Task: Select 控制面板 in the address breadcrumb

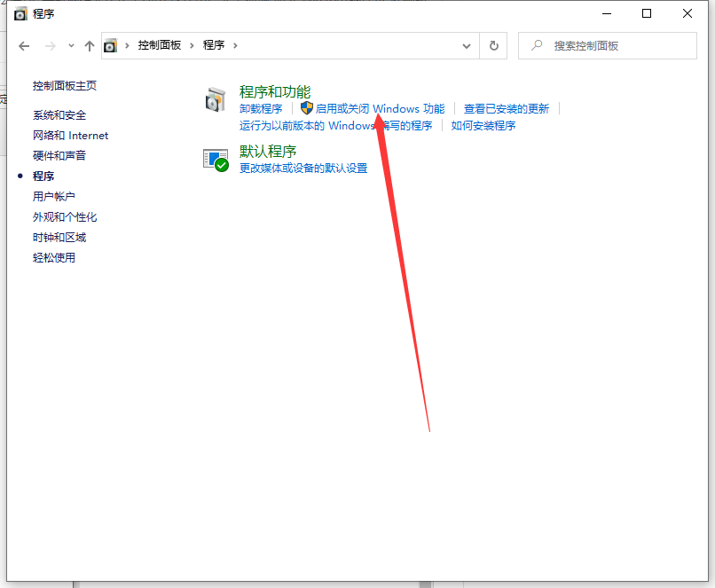Action: click(x=159, y=45)
